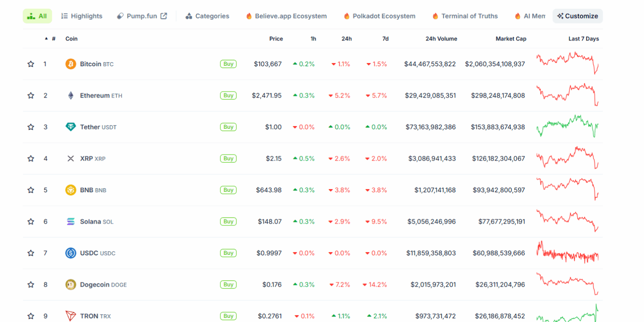Screen dimensions: 644x322
Task: Click Tether volume $73,163,982,386
Action: coord(431,127)
